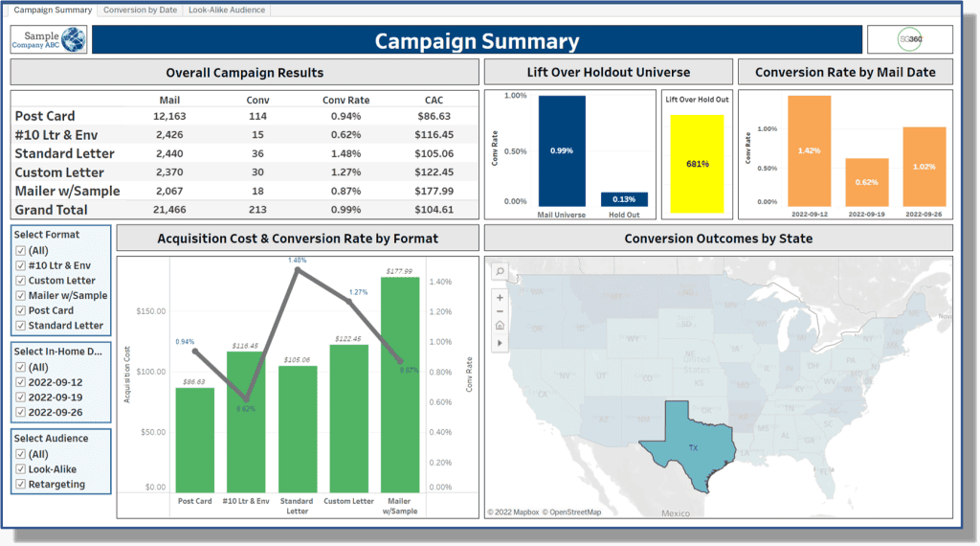This screenshot has width=980, height=546.
Task: Switch to Conversion by Date tab
Action: click(x=140, y=10)
